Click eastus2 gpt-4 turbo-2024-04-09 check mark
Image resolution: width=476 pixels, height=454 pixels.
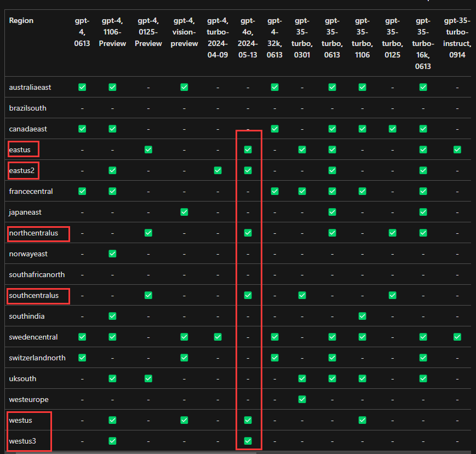[217, 170]
